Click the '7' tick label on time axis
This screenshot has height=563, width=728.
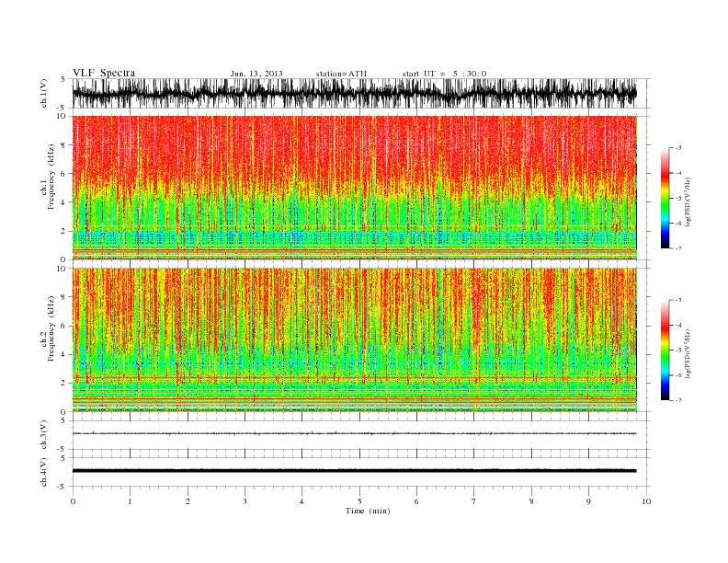(474, 501)
